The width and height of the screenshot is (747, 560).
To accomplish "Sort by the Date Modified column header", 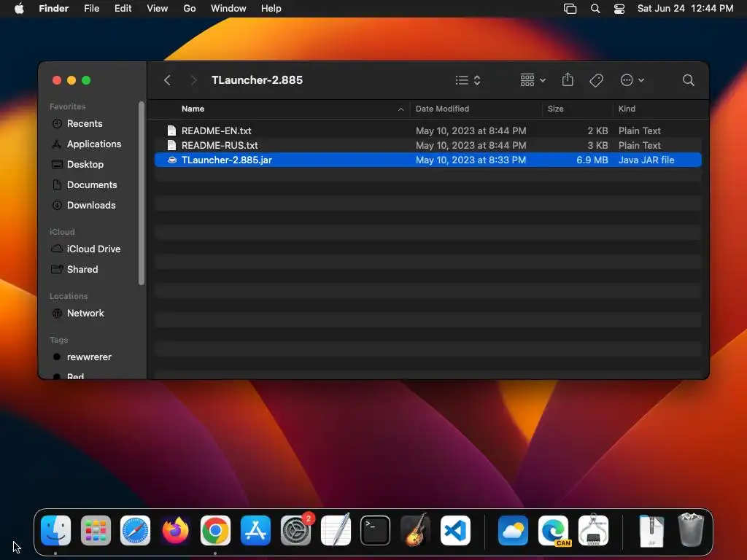I will pos(442,109).
